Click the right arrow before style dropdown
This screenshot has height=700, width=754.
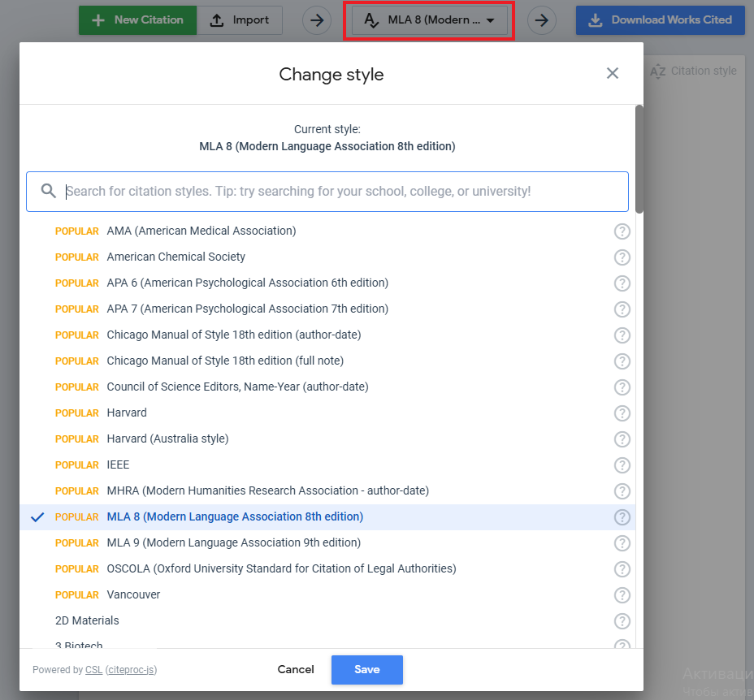(x=317, y=20)
